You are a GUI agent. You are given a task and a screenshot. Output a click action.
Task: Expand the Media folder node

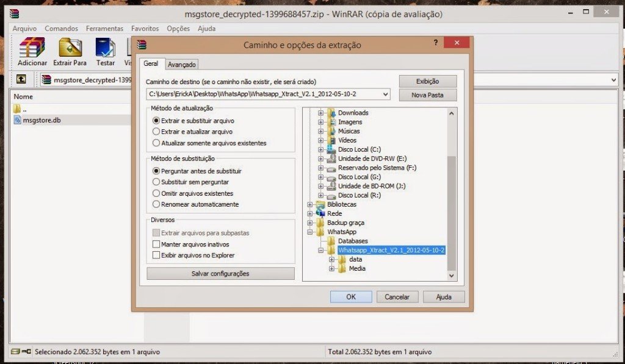pos(331,268)
